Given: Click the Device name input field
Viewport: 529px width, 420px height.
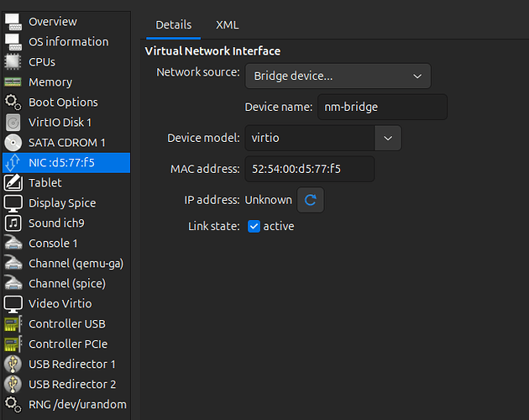Looking at the screenshot, I should point(382,107).
